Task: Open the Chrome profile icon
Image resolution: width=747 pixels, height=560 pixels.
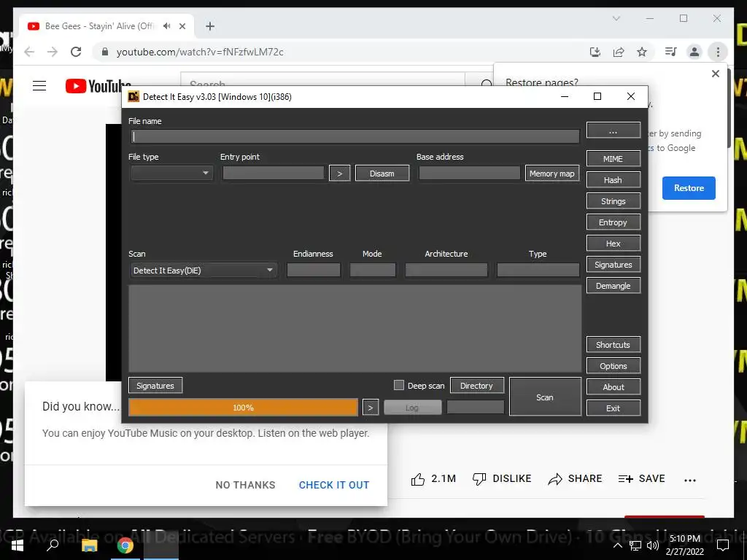Action: coord(694,52)
